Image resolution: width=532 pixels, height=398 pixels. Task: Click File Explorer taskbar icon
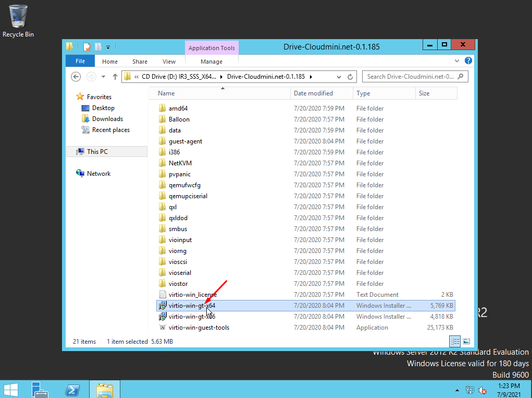(105, 390)
